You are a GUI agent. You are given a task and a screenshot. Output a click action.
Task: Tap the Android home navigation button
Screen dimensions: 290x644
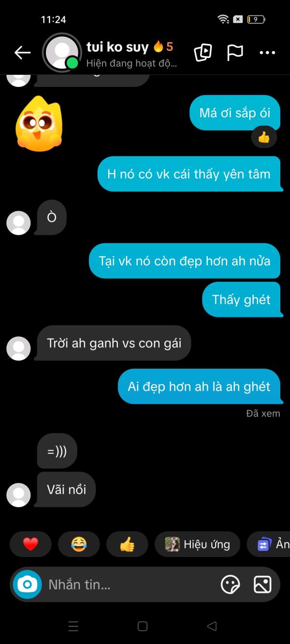click(x=143, y=626)
